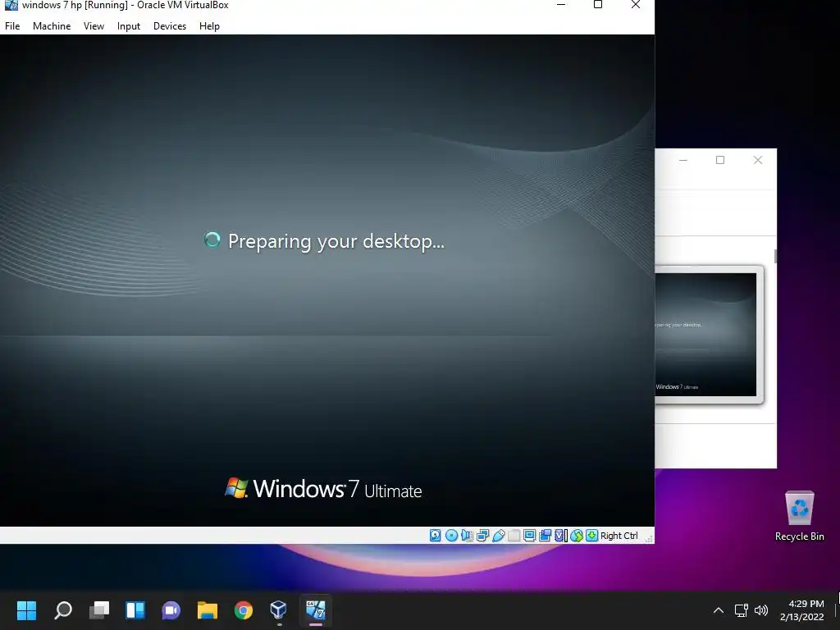The height and width of the screenshot is (630, 840).
Task: Click the VirtualBox window title icon
Action: pyautogui.click(x=11, y=5)
